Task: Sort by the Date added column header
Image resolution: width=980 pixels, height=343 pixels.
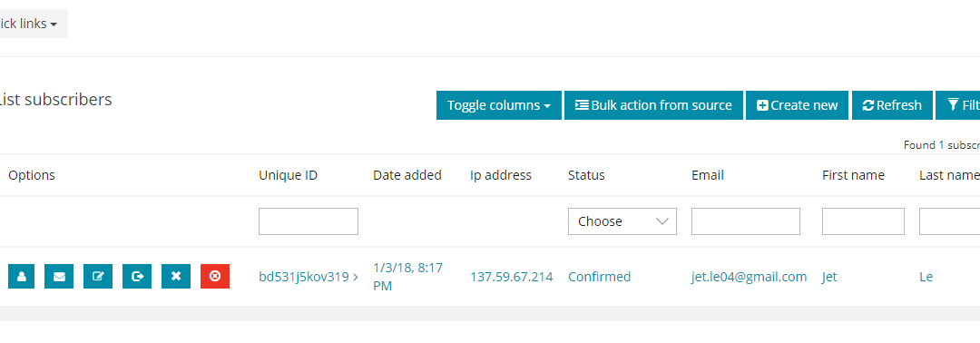Action: (x=407, y=175)
